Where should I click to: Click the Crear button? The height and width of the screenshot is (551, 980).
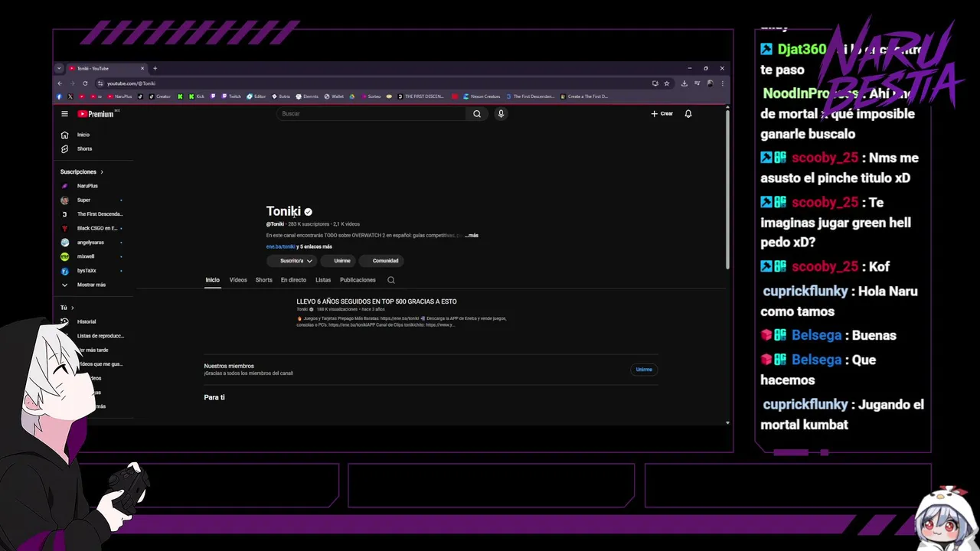(x=662, y=114)
